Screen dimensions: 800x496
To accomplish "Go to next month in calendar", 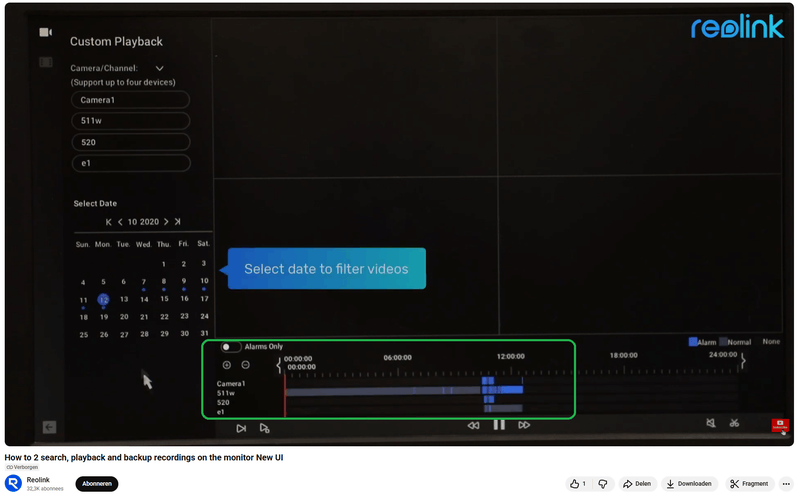I will tap(166, 222).
